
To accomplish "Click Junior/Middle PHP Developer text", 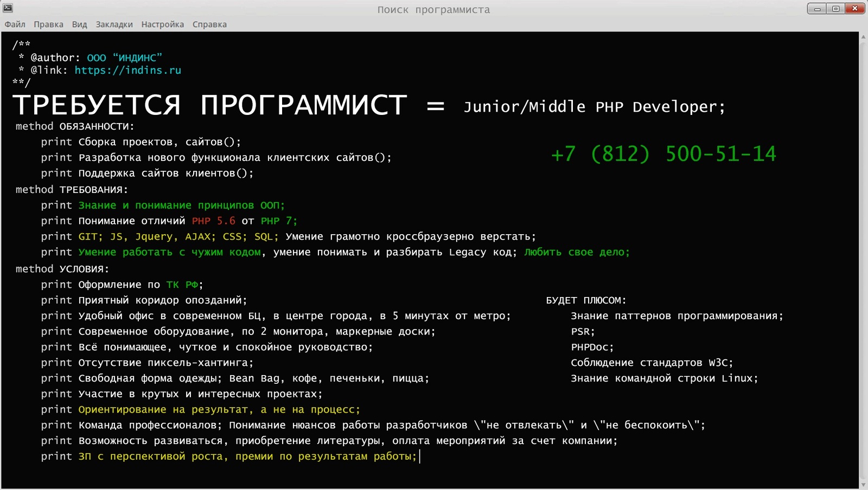I will point(594,107).
